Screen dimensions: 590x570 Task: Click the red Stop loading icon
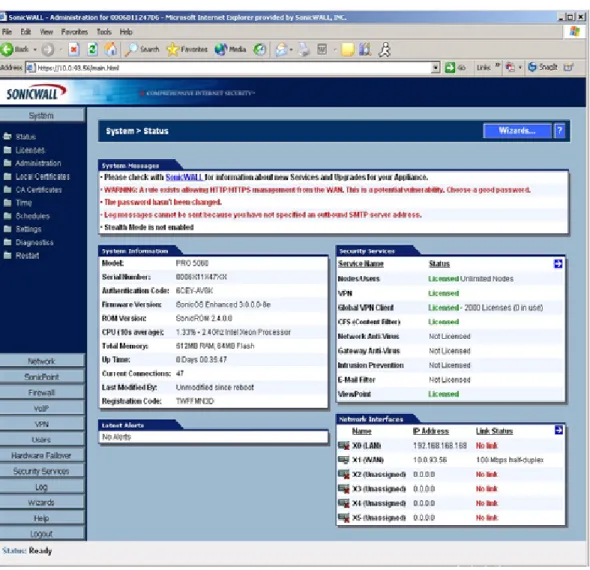coord(74,49)
